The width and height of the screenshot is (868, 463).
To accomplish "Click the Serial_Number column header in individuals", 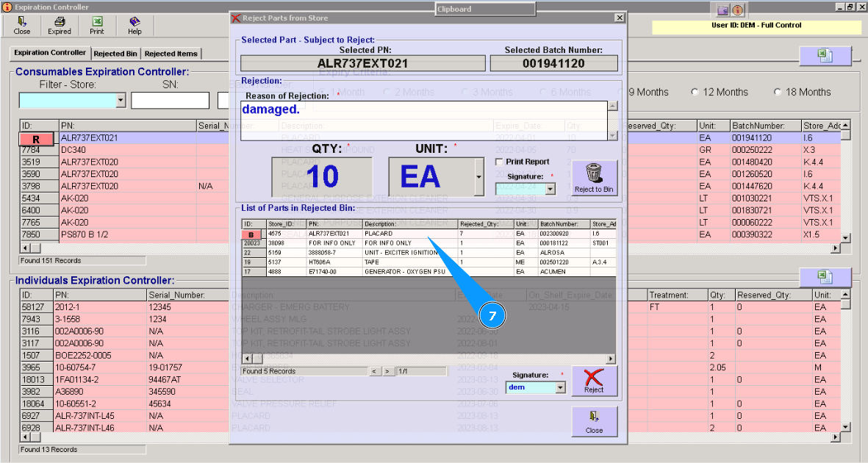I will click(188, 295).
